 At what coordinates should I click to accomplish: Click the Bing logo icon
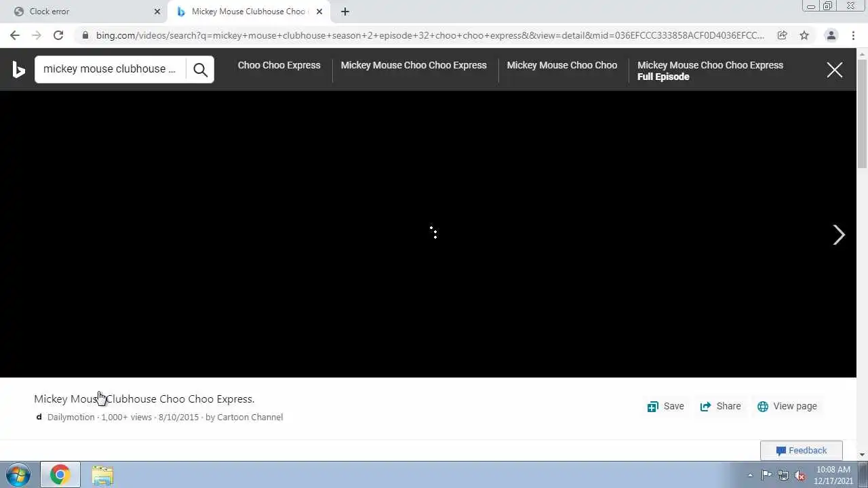tap(19, 69)
